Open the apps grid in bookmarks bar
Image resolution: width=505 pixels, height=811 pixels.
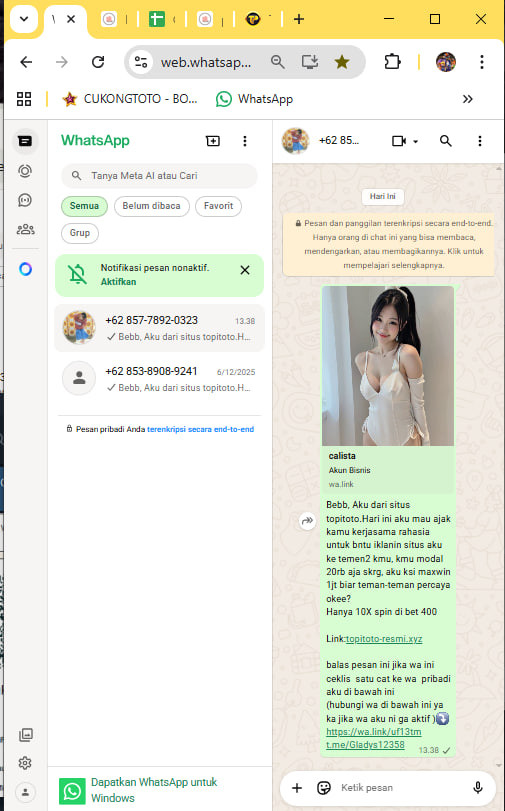[x=24, y=99]
